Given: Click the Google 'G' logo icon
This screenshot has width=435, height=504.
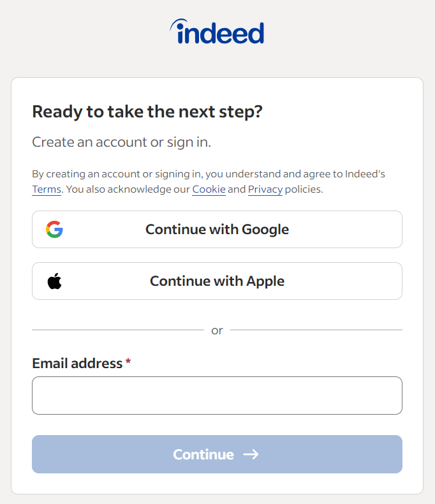Looking at the screenshot, I should tap(54, 230).
